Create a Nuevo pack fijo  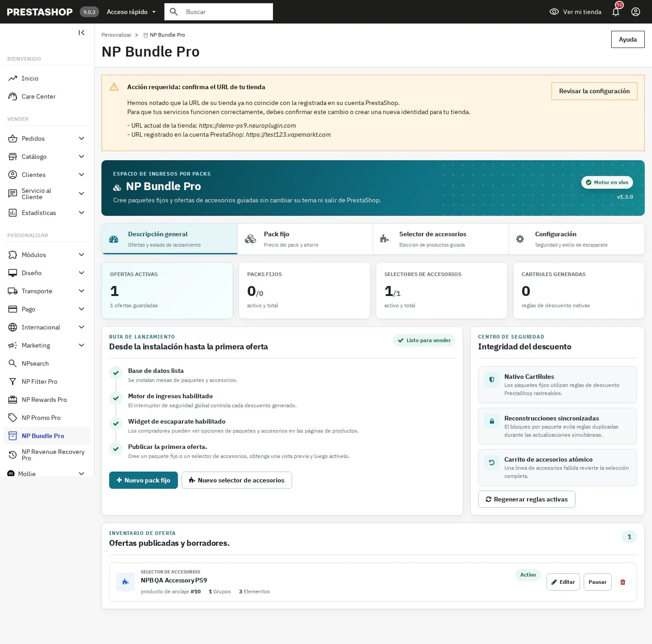(143, 480)
